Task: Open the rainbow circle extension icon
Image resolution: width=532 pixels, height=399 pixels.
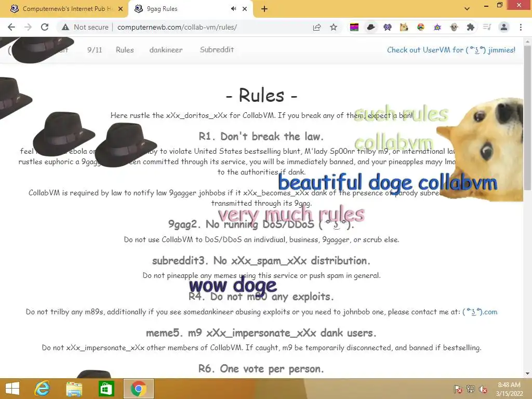Action: pos(421,27)
